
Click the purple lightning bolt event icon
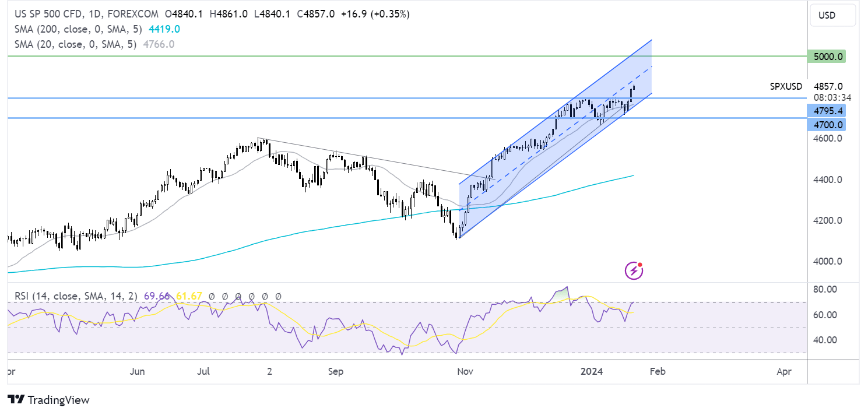(x=634, y=270)
